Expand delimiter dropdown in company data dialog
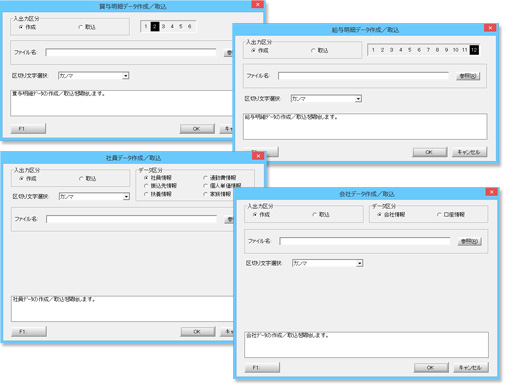 click(359, 263)
